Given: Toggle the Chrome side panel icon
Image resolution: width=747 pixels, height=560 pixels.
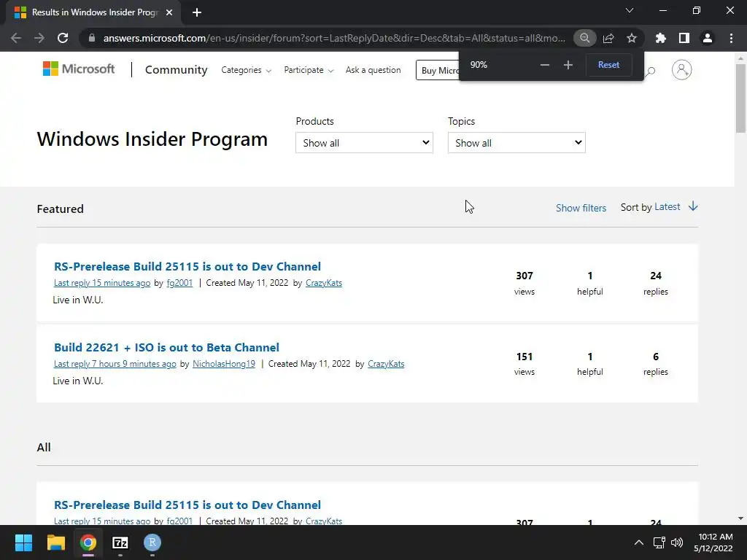Looking at the screenshot, I should point(684,38).
